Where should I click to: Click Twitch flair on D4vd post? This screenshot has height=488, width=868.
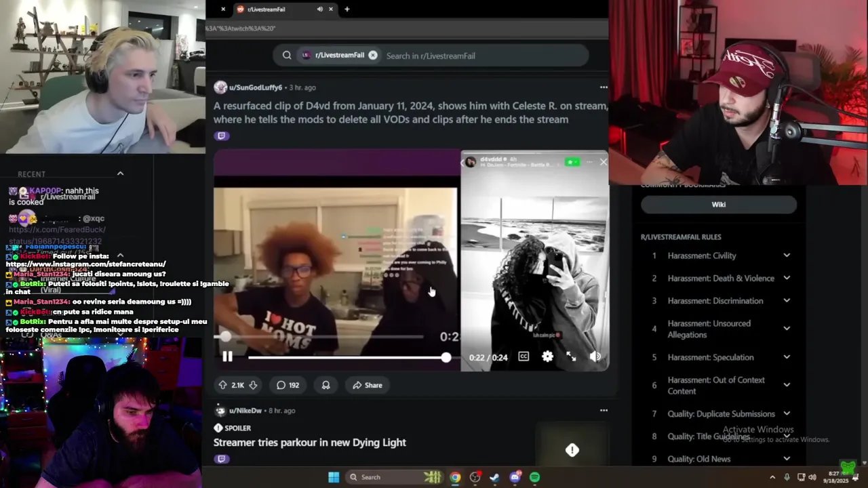point(222,136)
